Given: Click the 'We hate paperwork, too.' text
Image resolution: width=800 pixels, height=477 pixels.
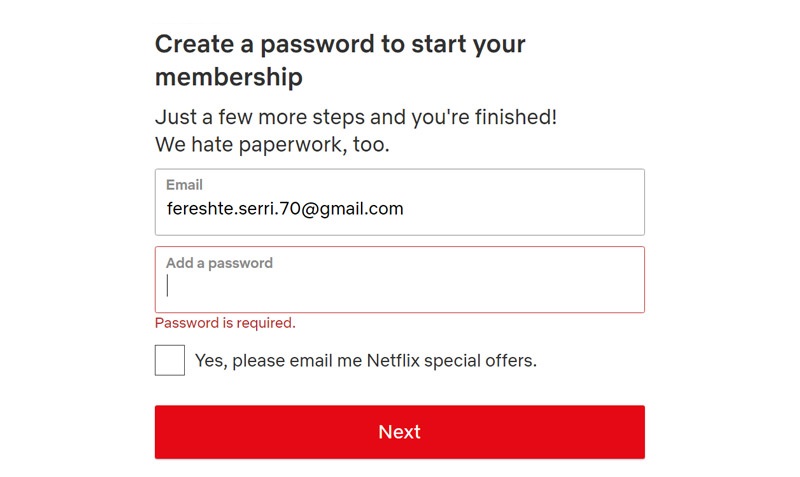Looking at the screenshot, I should (x=272, y=145).
